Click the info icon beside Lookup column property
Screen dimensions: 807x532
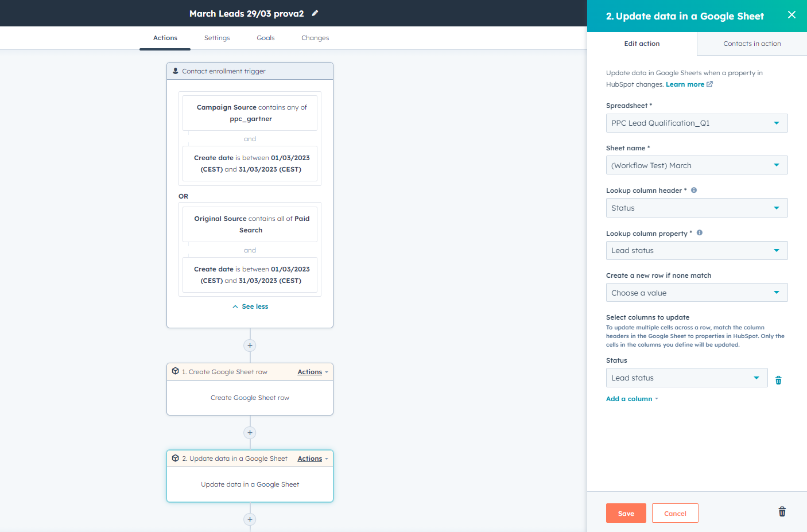click(700, 233)
